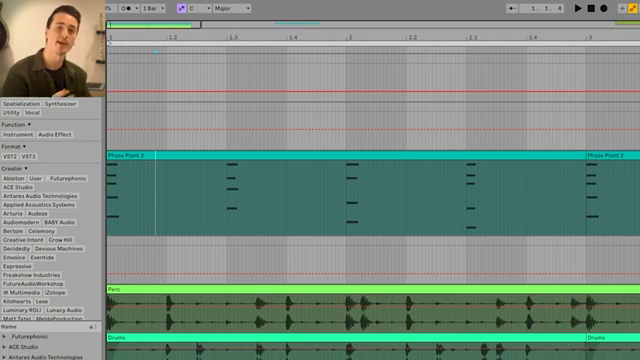Viewport: 640px width, 360px height.
Task: Select the second Drums clip at bar 3
Action: tap(613, 338)
